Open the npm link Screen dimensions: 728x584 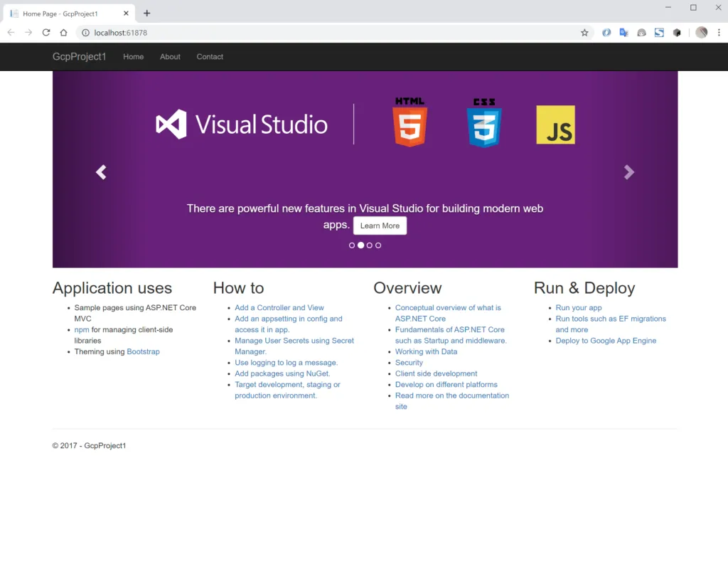[x=82, y=329]
